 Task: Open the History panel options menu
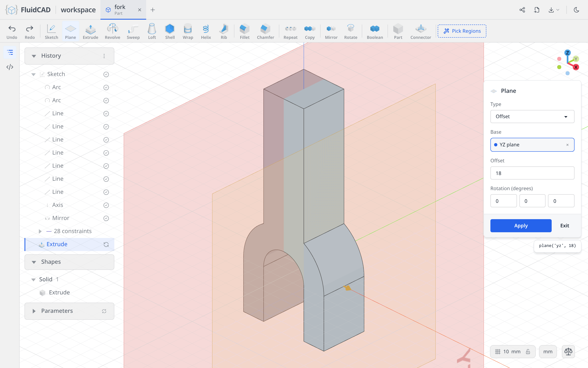(104, 56)
